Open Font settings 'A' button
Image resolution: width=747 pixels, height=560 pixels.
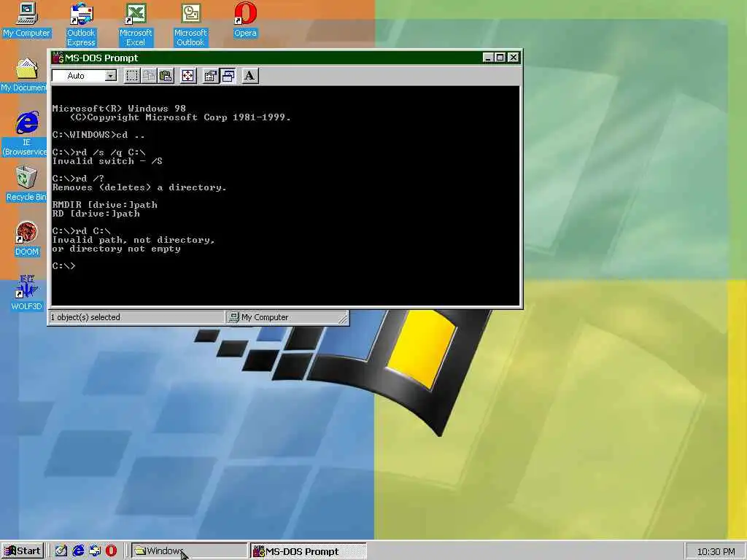click(250, 76)
